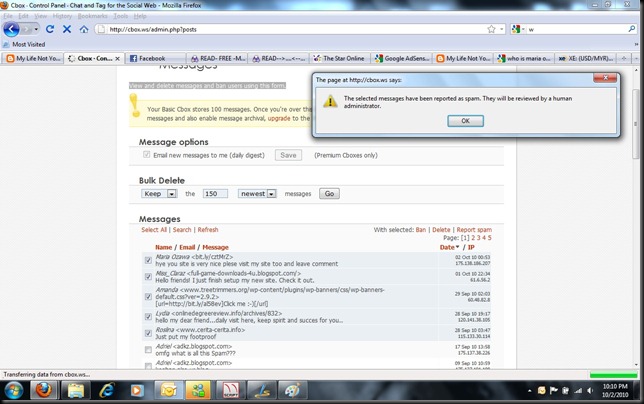
Task: Open the Paint palette taskbar icon
Action: 292,390
